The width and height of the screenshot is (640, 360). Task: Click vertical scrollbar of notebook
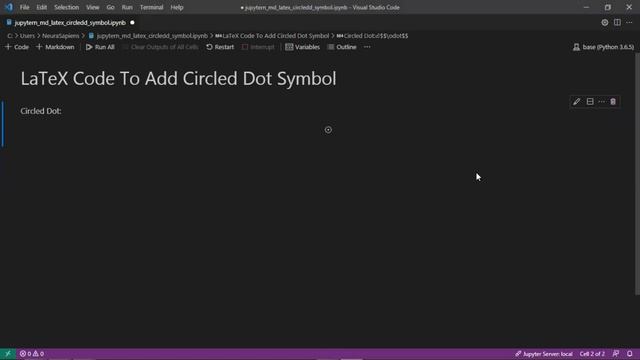tap(637, 173)
